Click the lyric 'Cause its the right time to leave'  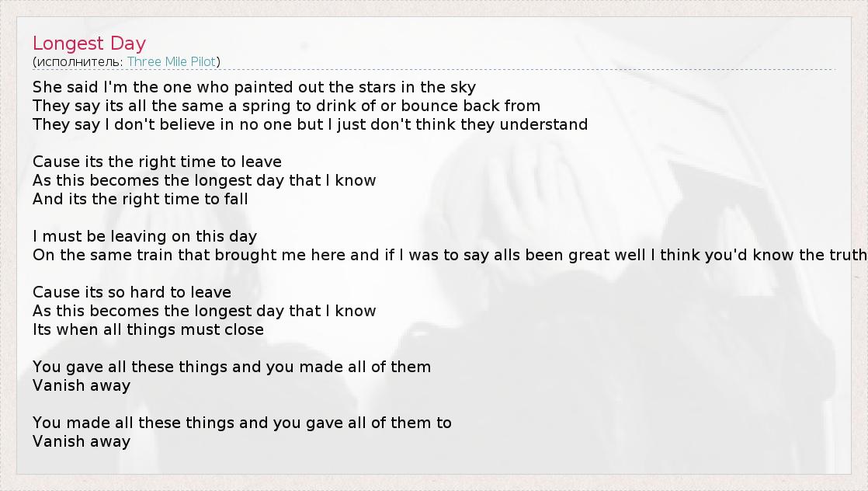[x=157, y=162]
